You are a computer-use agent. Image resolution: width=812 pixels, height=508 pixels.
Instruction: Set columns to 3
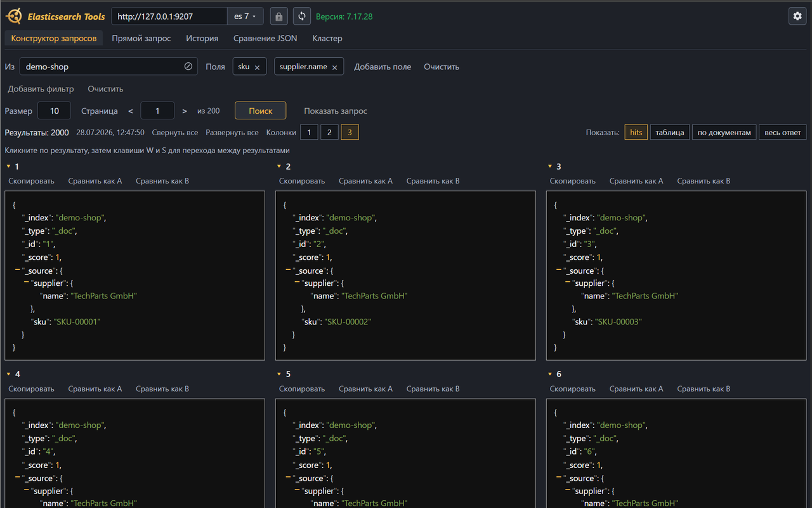[x=350, y=132]
